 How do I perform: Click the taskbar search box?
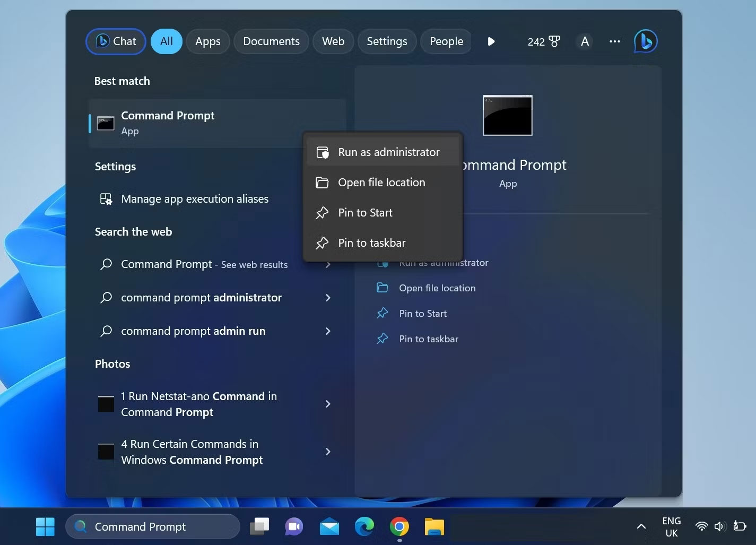[153, 526]
